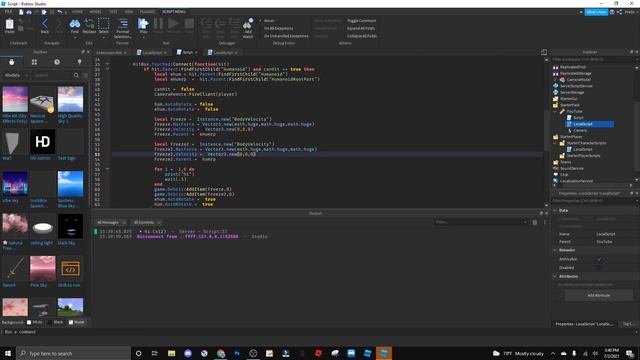The image size is (640, 360).
Task: Click the new file icon in quick access bar
Action: coord(21,12)
